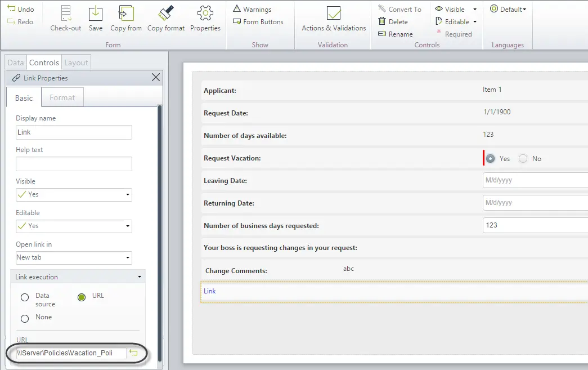Click the Link control on the form

click(210, 291)
